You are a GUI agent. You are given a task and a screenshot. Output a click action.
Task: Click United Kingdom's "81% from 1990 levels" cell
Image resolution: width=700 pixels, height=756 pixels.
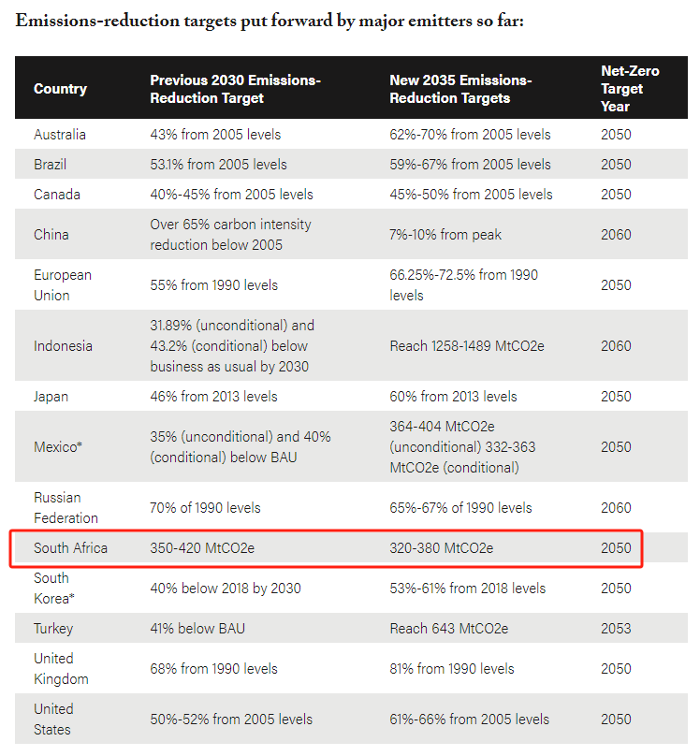click(452, 669)
